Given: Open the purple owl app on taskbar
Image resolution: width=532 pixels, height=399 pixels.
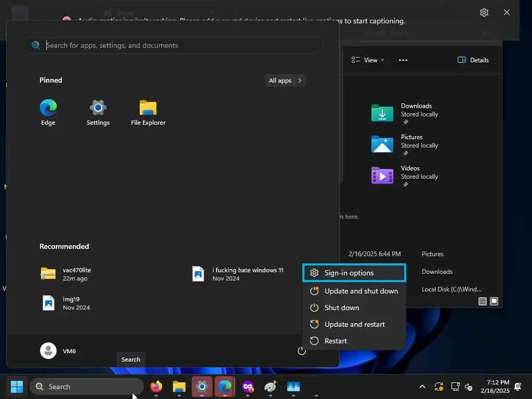Looking at the screenshot, I should point(248,387).
